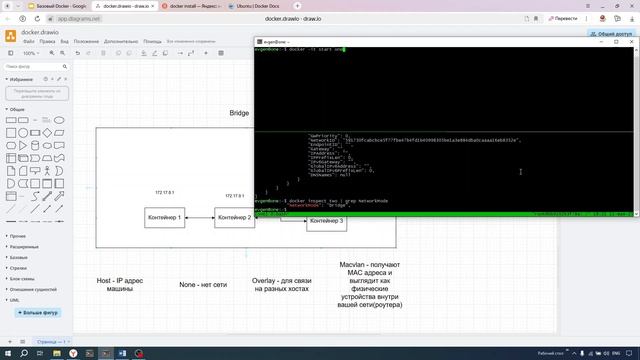Viewport: 640px width, 360px height.
Task: Open the Дополнительно menu
Action: tap(121, 42)
